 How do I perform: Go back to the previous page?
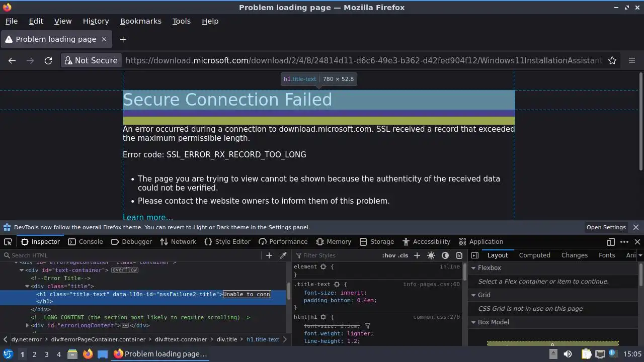coord(12,60)
